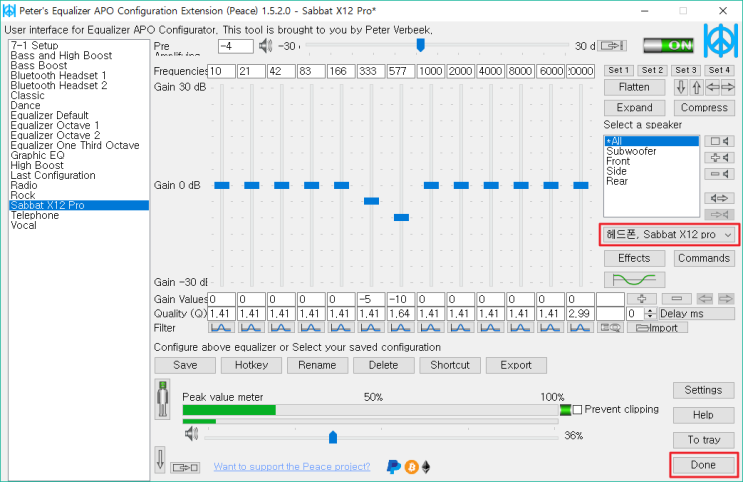Screen dimensions: 743x482
Task: Toggle the green ON power switch
Action: [x=667, y=46]
